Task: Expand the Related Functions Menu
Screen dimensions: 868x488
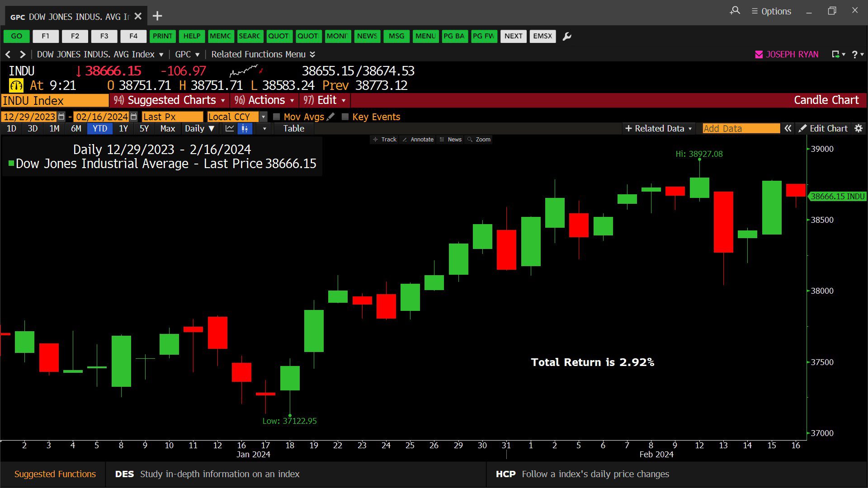Action: coord(263,54)
